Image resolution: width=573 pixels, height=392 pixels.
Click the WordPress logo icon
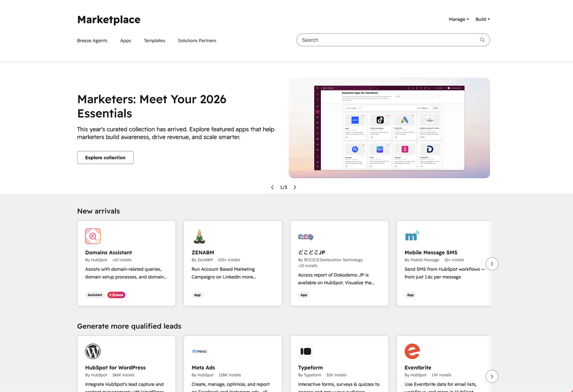pos(93,351)
